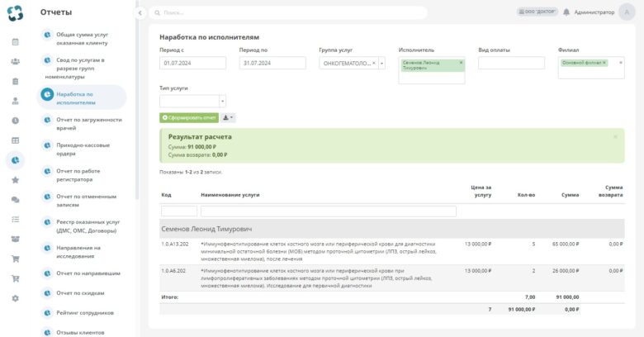Viewport: 644px width, 337px height.
Task: Click the 'Период с' date field
Action: tap(192, 63)
